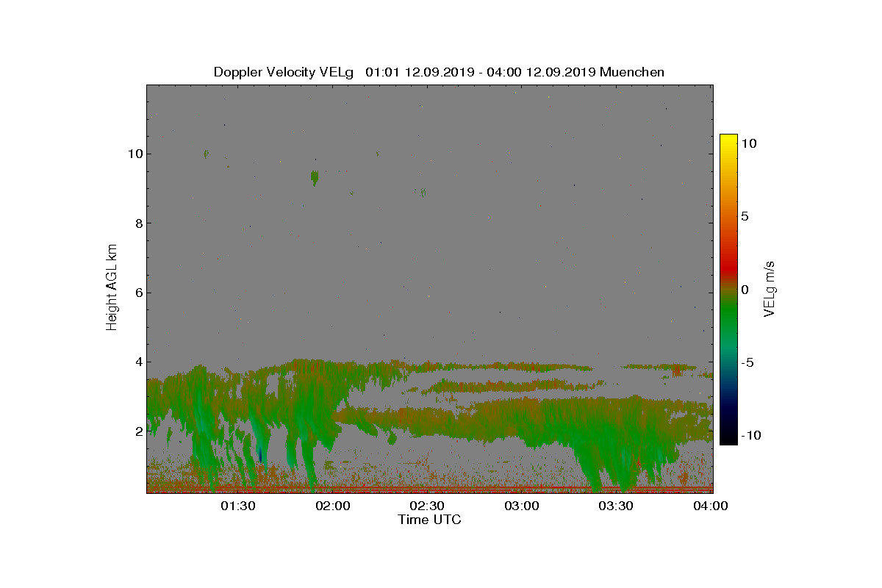This screenshot has height=588, width=882.
Task: Click the 'Time UTC' x-axis label
Action: point(430,520)
